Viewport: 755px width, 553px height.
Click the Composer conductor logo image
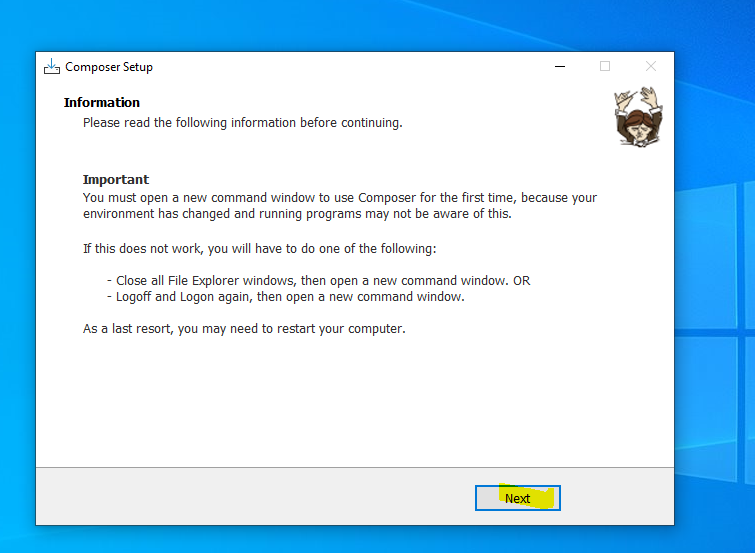(x=637, y=117)
